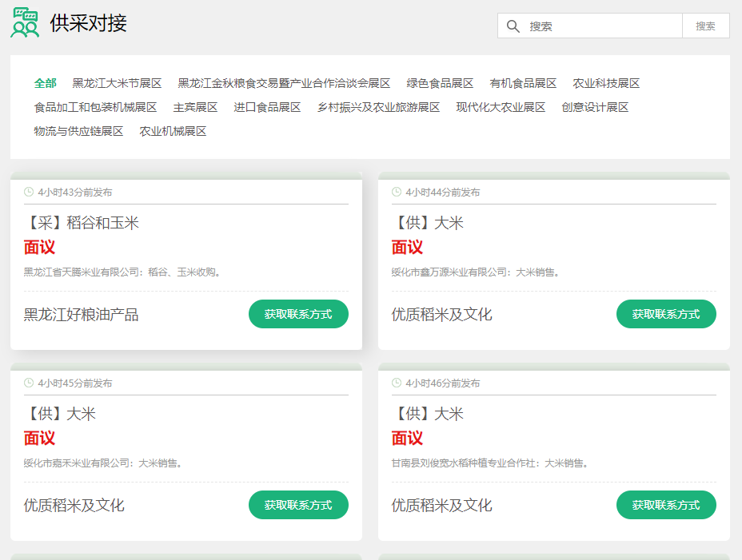Viewport: 742px width, 560px height.
Task: Filter by 黑龙江大米节展区
Action: (117, 83)
